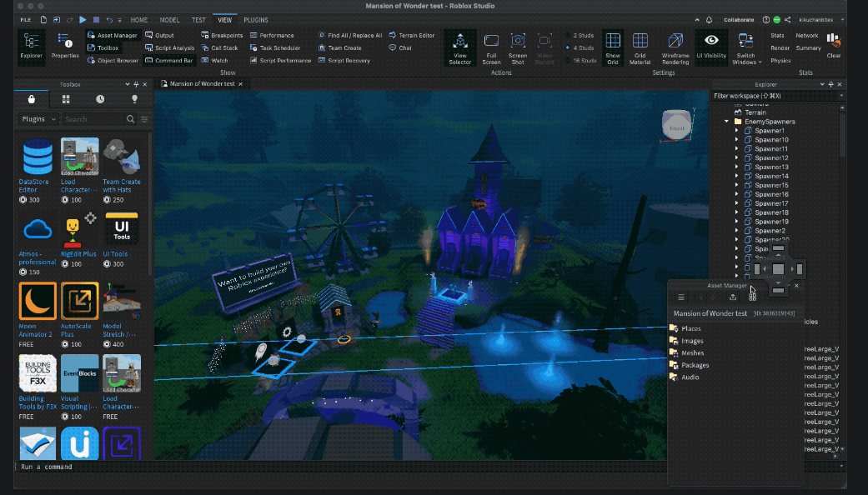Switch to the PLUGINS ribbon tab

(x=256, y=19)
